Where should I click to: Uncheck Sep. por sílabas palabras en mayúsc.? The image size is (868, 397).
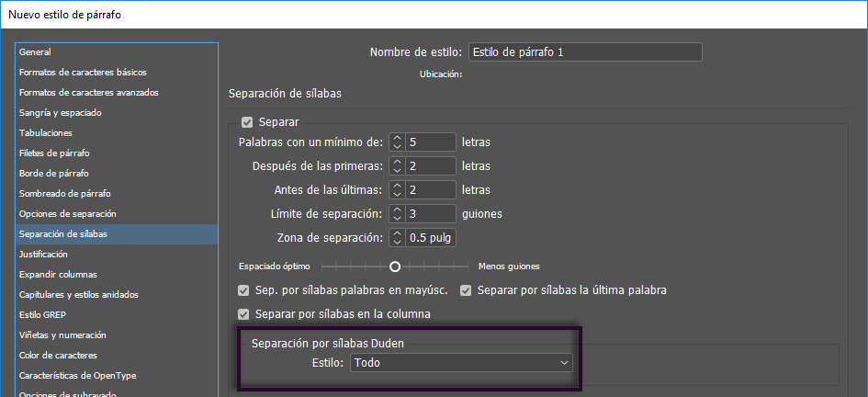tap(244, 290)
